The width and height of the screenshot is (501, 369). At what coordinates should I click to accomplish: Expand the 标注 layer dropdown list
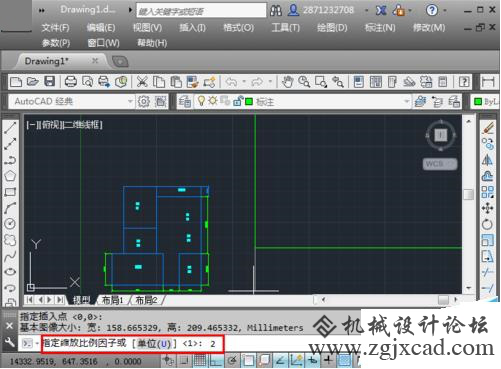pos(406,101)
